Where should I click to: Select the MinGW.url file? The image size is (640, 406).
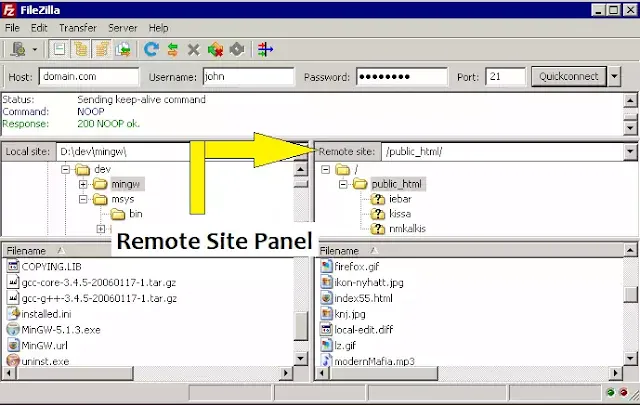(44, 346)
